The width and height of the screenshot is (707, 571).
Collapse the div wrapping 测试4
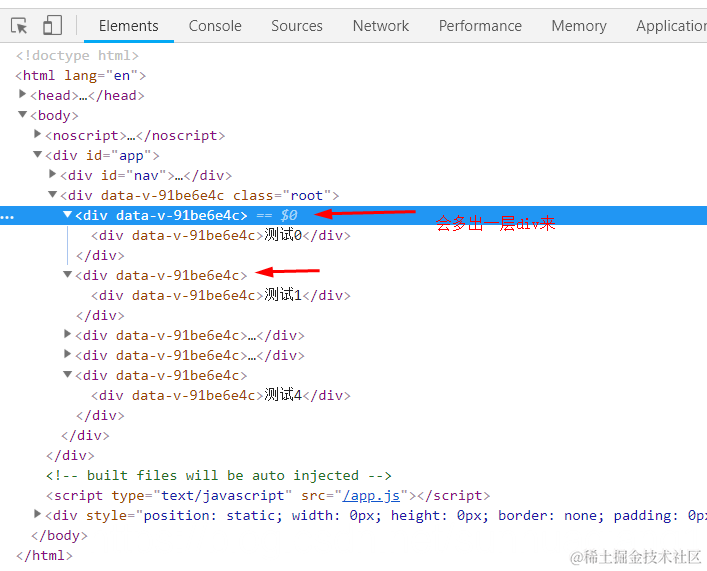pyautogui.click(x=68, y=374)
